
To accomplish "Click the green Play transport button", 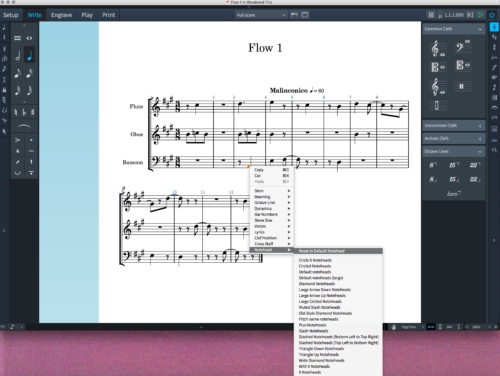I will click(480, 15).
